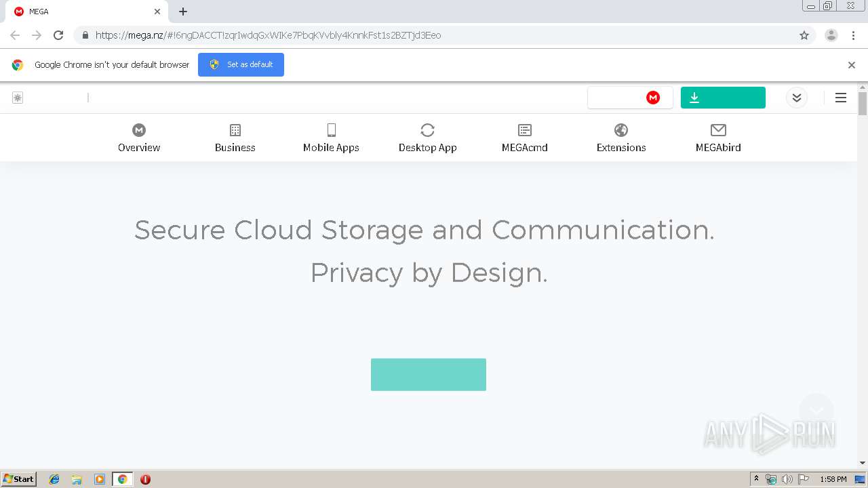Go to the MEGAbird page
Screen dimensions: 868x488
pyautogui.click(x=718, y=138)
